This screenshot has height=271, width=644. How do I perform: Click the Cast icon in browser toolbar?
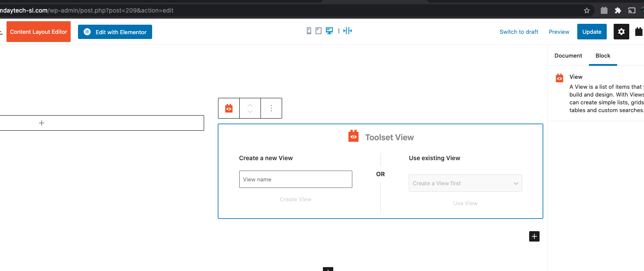[x=632, y=10]
